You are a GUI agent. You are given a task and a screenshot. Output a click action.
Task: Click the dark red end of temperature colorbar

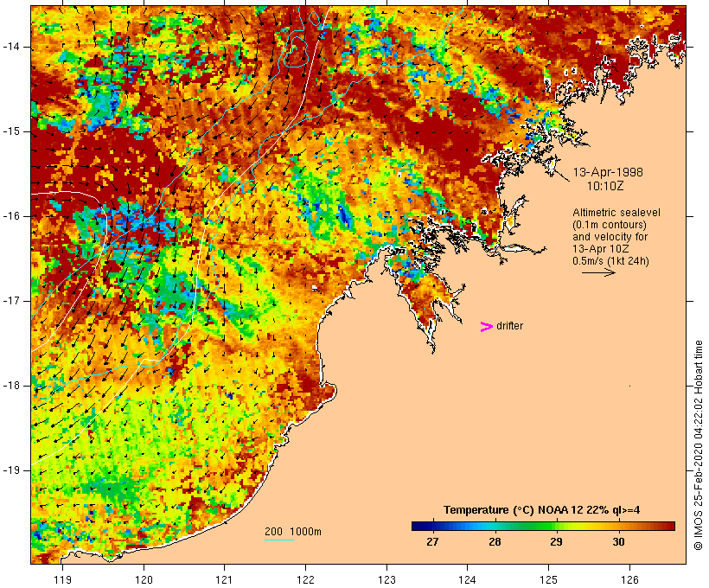point(668,526)
